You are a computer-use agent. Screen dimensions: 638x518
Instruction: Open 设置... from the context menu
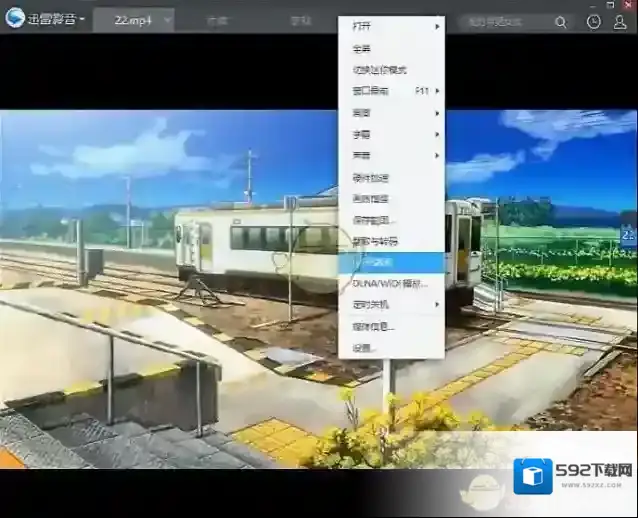tap(364, 348)
